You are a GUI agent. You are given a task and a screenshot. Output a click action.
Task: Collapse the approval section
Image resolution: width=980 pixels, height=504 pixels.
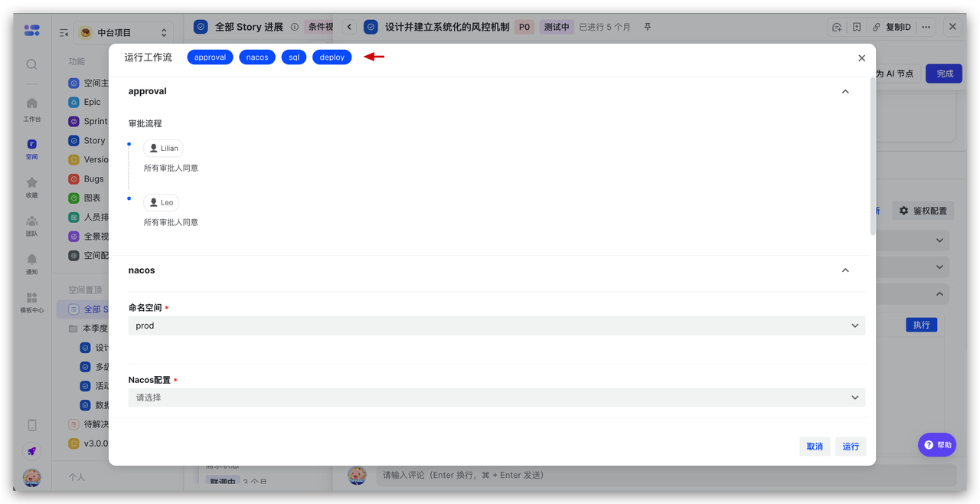coord(845,91)
